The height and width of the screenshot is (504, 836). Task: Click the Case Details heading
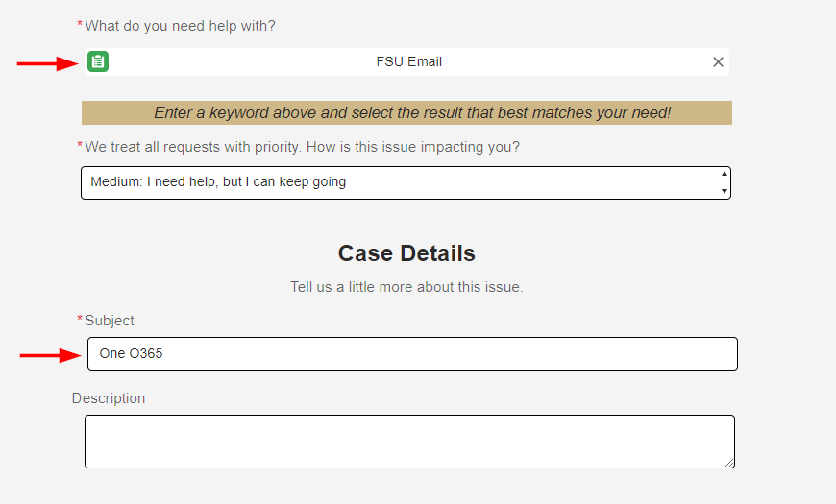(406, 253)
